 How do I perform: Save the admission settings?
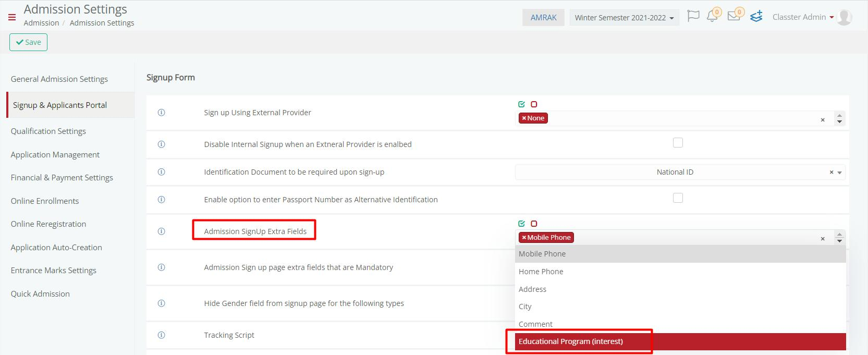pos(28,42)
